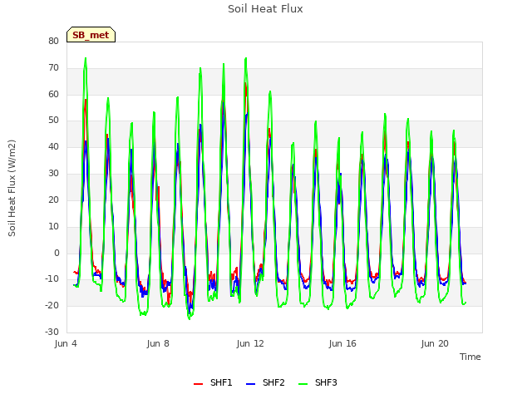Screen dimensions: 532x399
Task: Click the green SHF3 legend color marker
Action: click(303, 384)
